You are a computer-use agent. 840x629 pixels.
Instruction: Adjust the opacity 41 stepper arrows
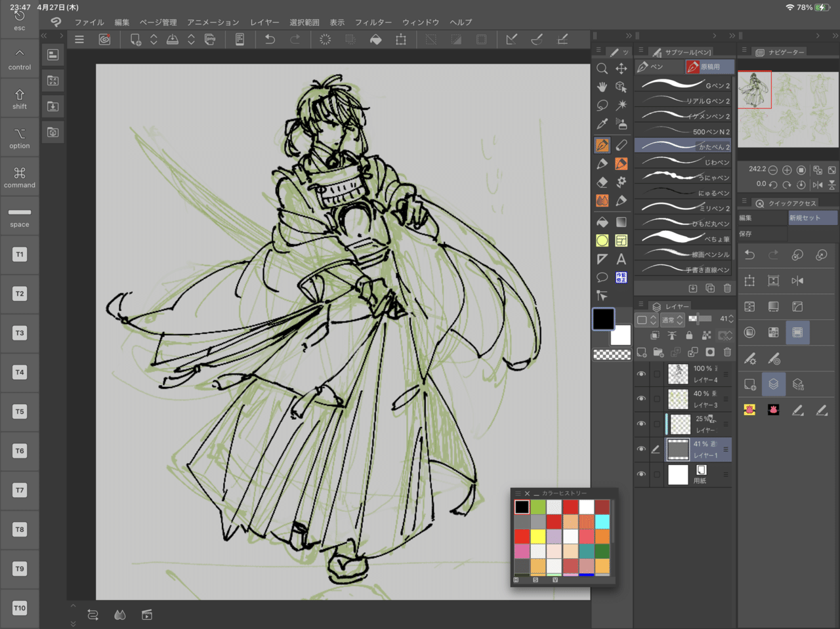[x=732, y=319]
